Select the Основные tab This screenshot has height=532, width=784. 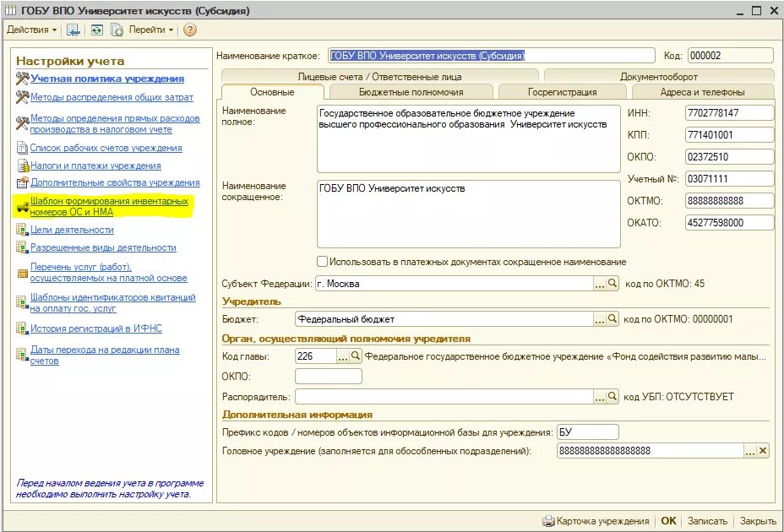[x=273, y=92]
